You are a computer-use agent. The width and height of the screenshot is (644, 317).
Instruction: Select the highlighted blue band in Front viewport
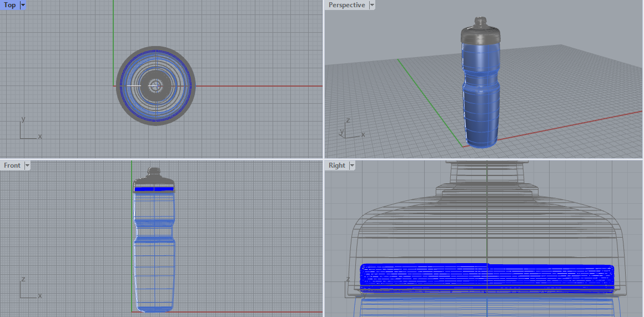[x=154, y=189]
